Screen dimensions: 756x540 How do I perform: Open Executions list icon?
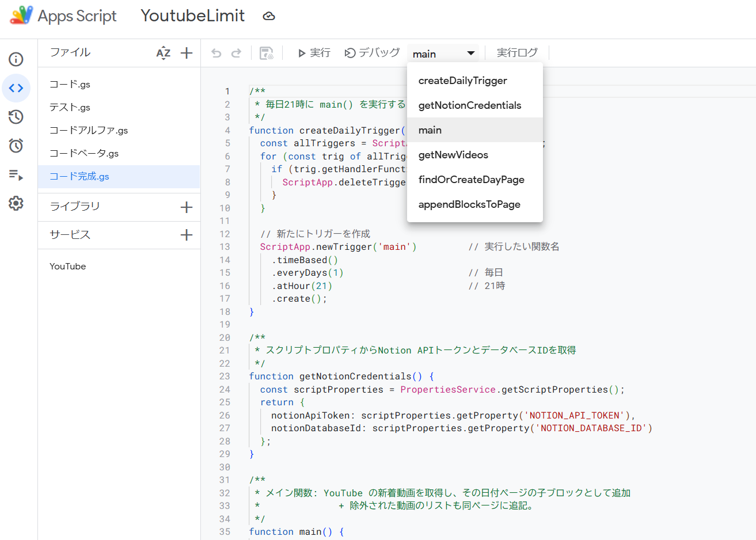tap(16, 174)
